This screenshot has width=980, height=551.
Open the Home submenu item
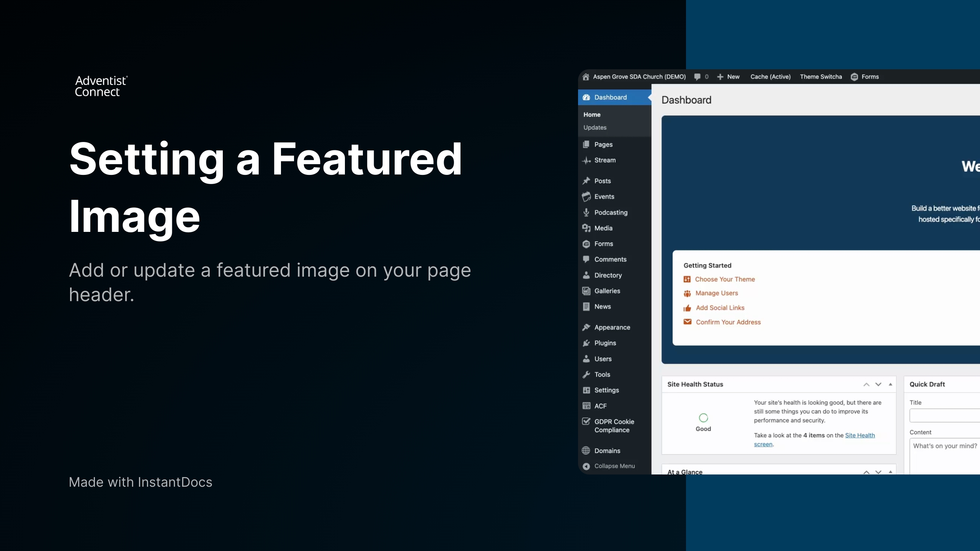coord(592,114)
